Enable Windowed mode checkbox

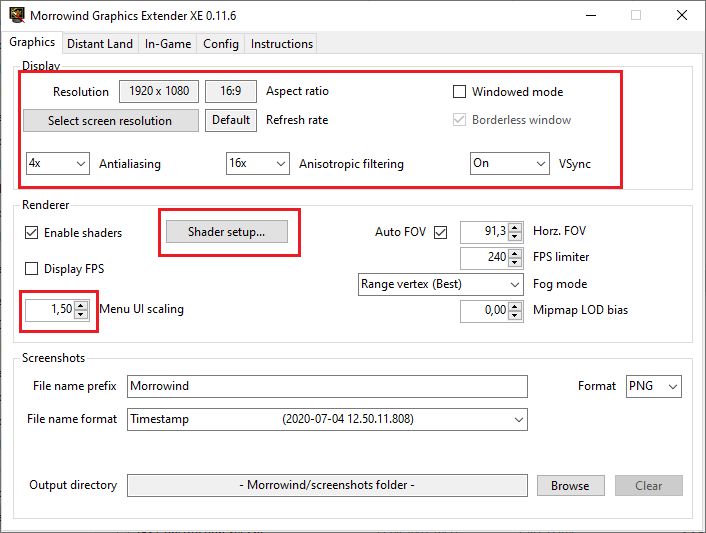(460, 92)
